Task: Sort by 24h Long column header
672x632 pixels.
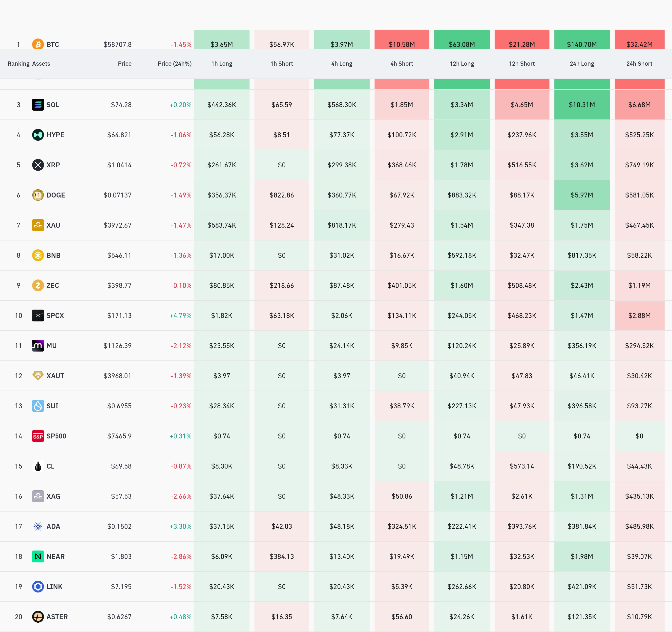Action: (x=582, y=63)
